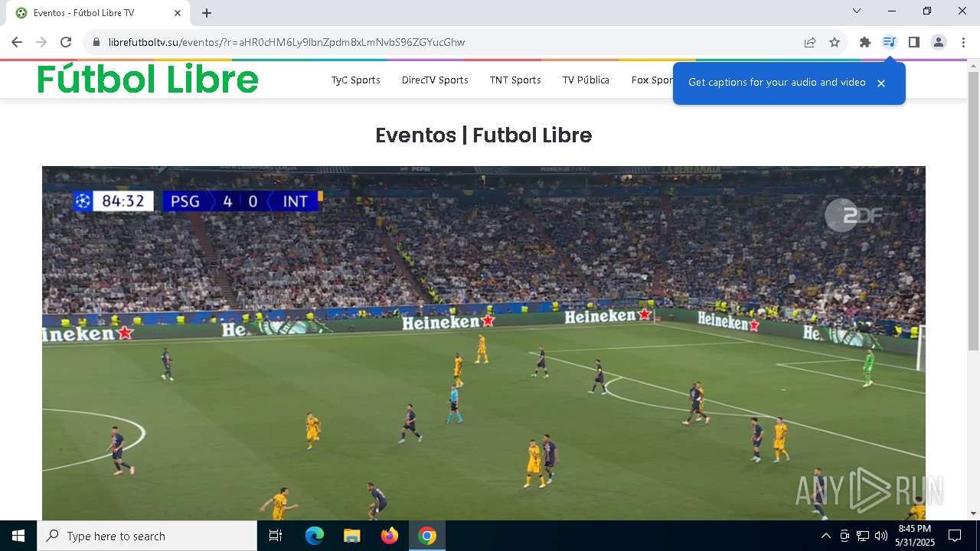Click the Windows search box
The image size is (980, 551).
point(147,536)
